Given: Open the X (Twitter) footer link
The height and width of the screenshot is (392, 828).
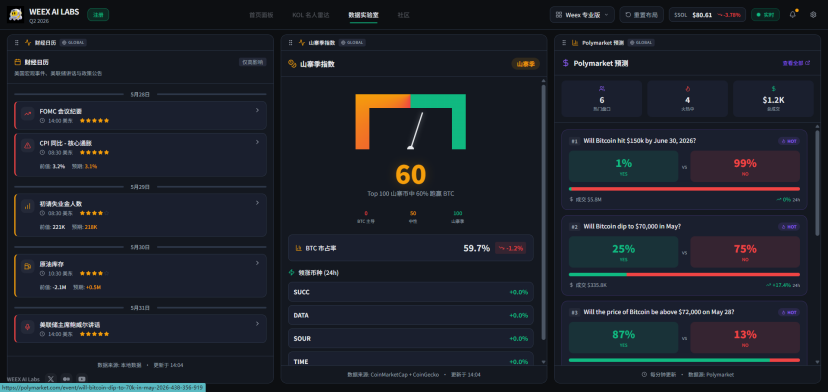Looking at the screenshot, I should [x=51, y=379].
